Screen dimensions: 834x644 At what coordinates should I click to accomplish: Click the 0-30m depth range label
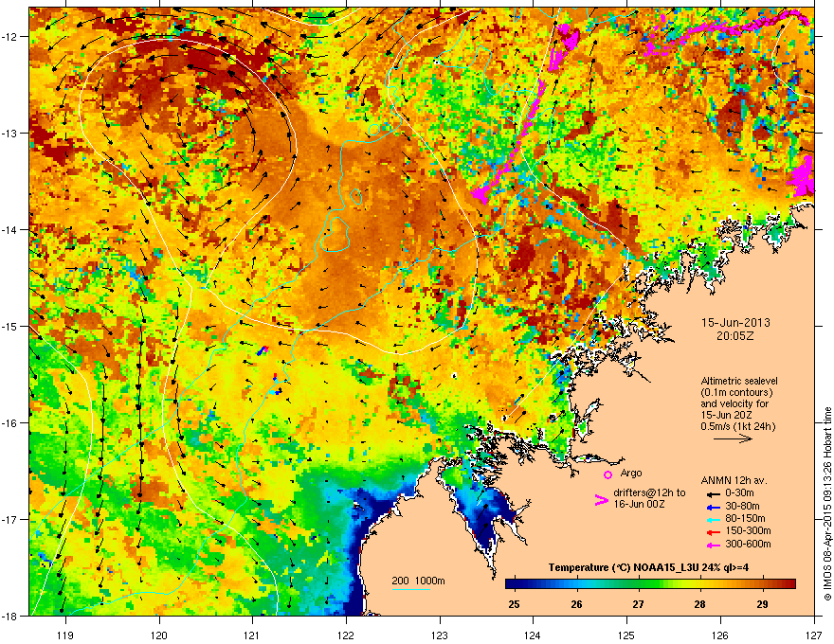(740, 493)
